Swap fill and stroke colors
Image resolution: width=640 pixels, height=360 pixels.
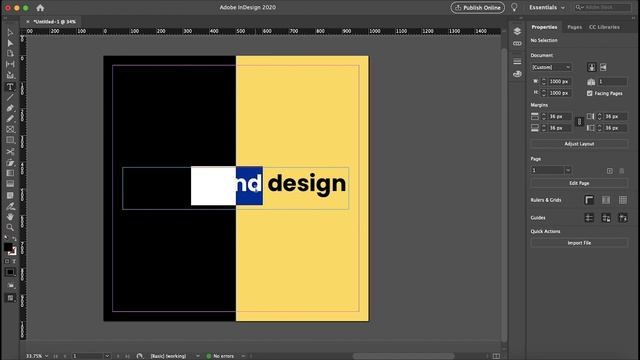click(x=14, y=239)
